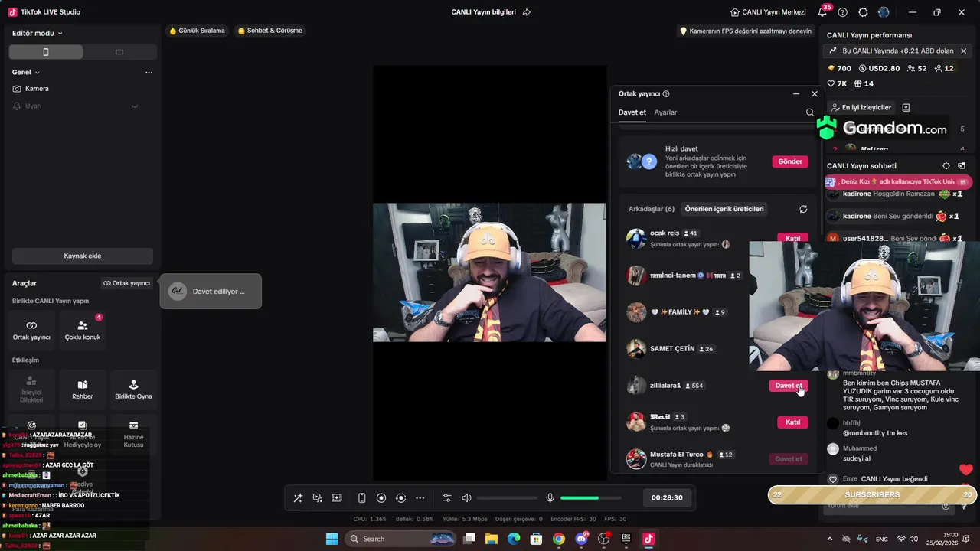Click the portrait camera preview in the canvas
The width and height of the screenshot is (980, 551).
[x=489, y=272]
